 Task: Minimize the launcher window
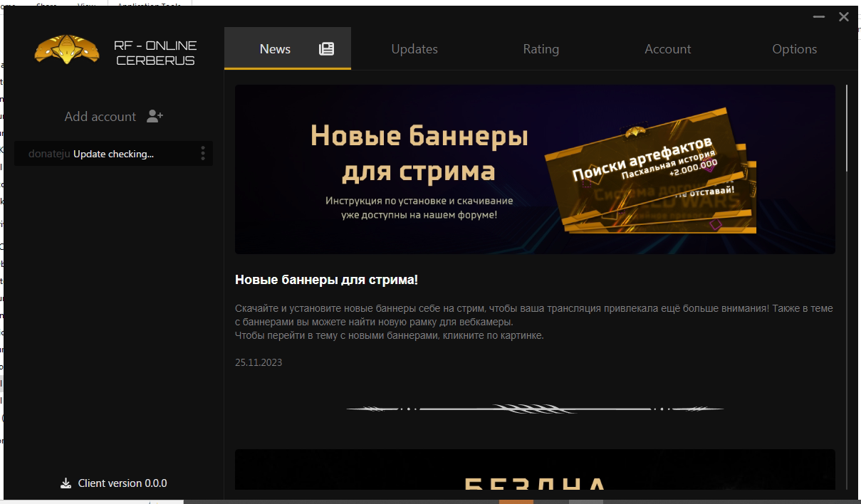(819, 17)
